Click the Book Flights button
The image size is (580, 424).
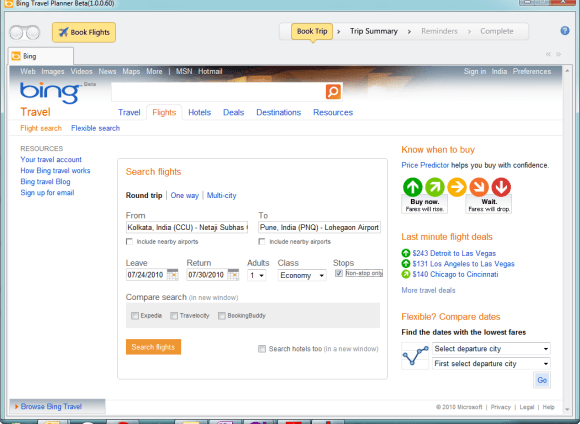(x=84, y=33)
